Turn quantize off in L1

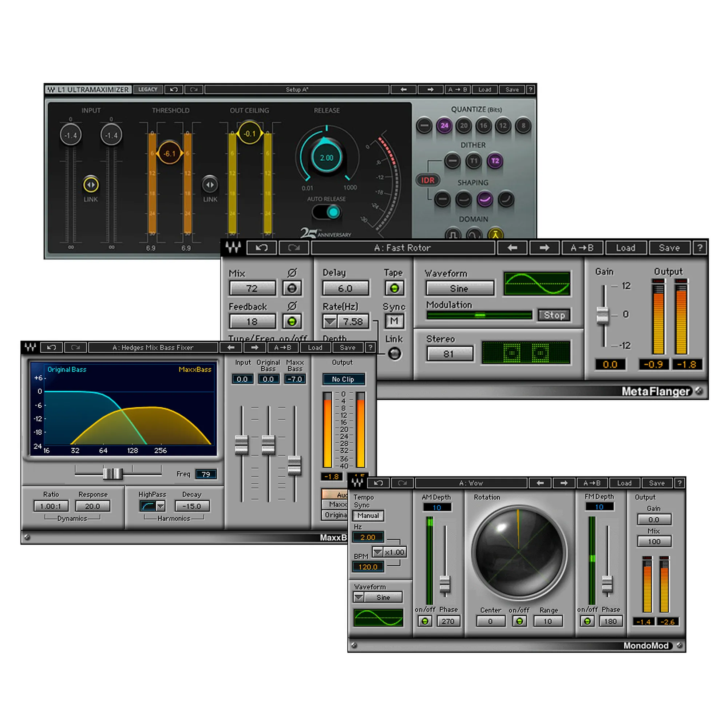[x=424, y=126]
